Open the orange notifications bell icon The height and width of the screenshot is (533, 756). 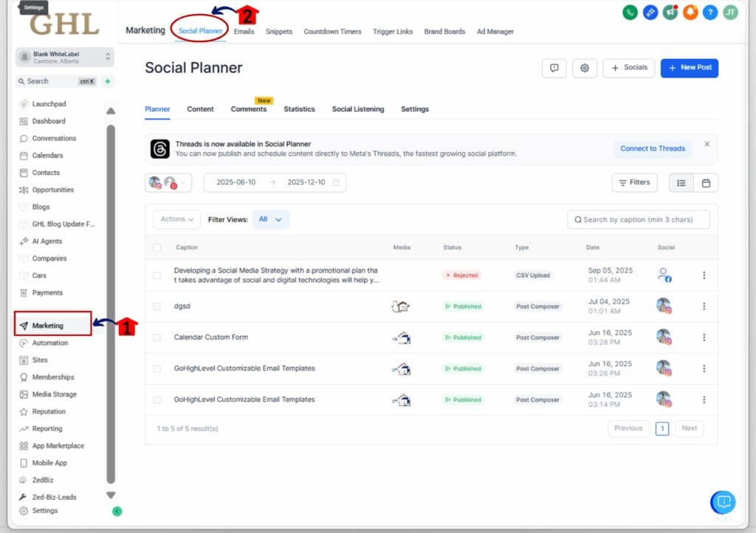(690, 12)
